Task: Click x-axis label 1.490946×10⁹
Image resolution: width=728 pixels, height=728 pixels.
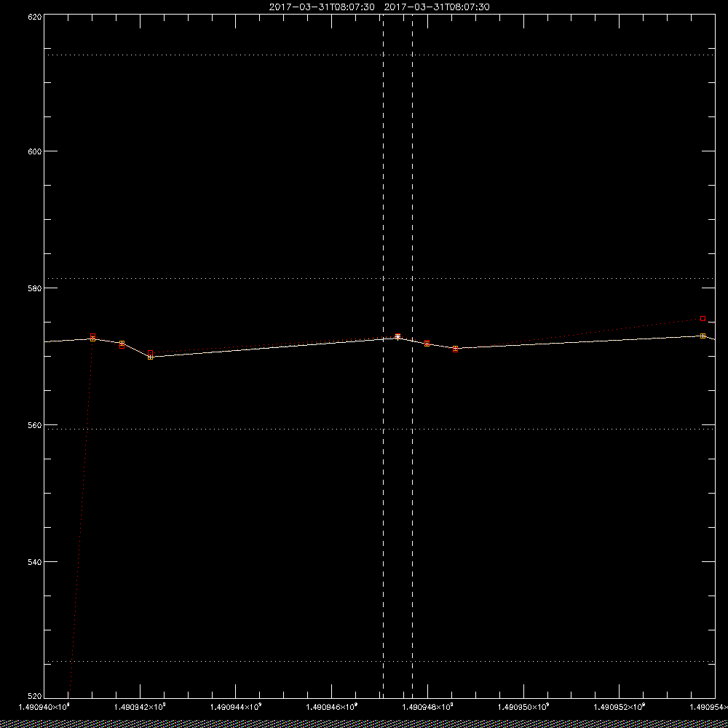Action: click(x=332, y=707)
